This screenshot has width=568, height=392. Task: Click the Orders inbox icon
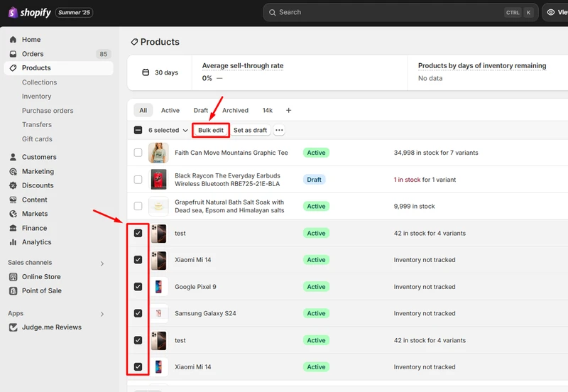tap(13, 54)
